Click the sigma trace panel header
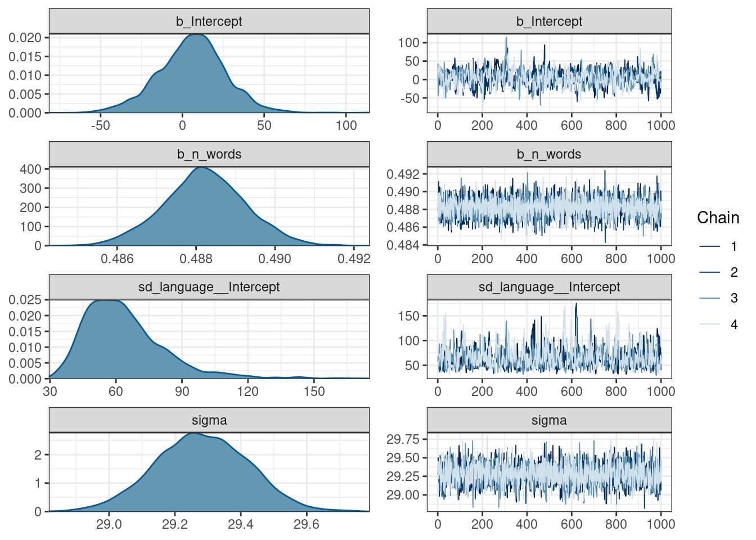 [549, 420]
